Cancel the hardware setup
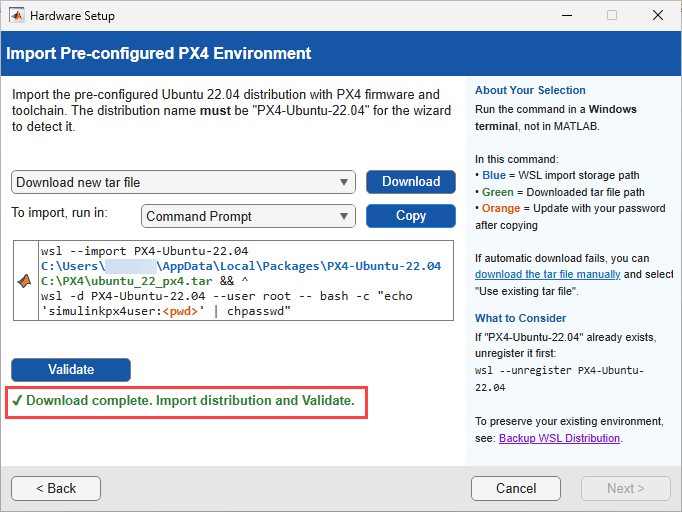The width and height of the screenshot is (682, 512). pos(516,489)
